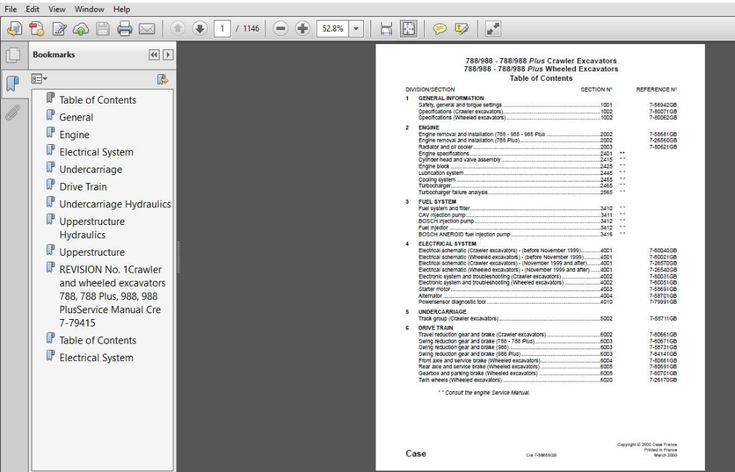The image size is (735, 472).
Task: Zoom in with the plus button
Action: coord(303,29)
